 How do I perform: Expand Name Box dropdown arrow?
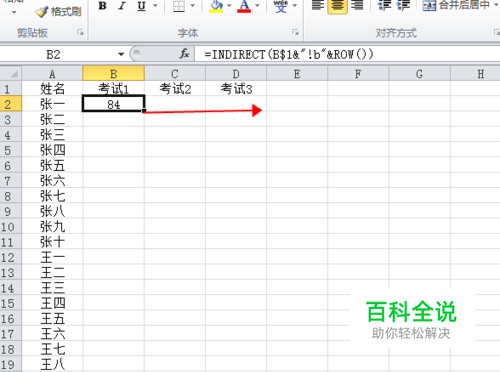coord(121,54)
